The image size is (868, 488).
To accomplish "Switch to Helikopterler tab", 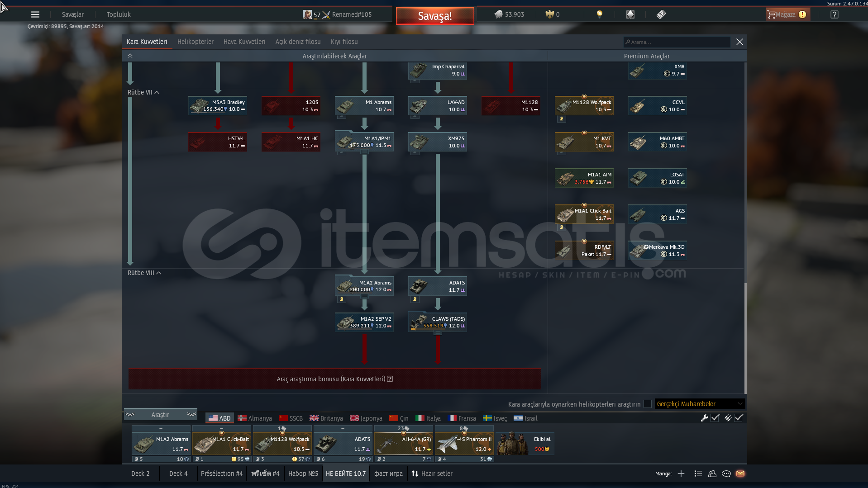I will [195, 42].
